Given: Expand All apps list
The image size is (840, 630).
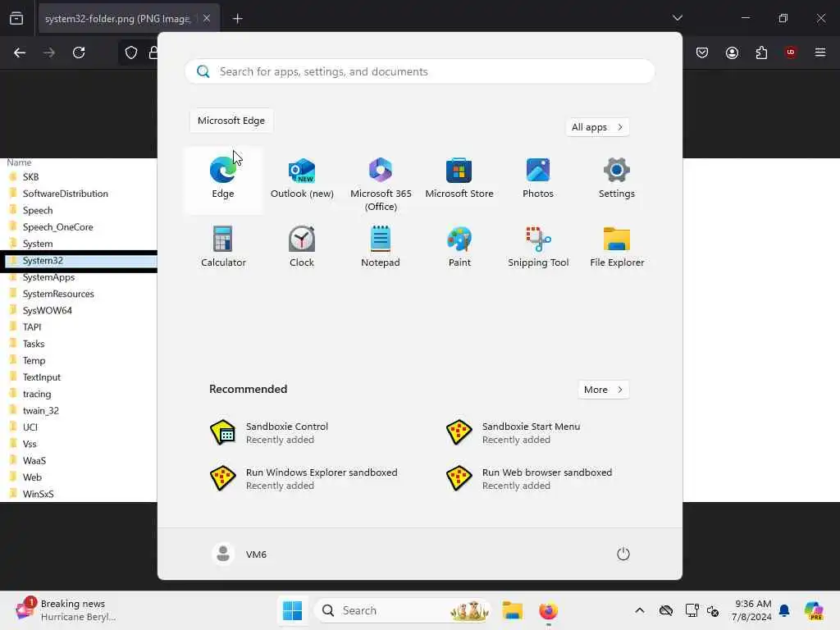Looking at the screenshot, I should (597, 127).
